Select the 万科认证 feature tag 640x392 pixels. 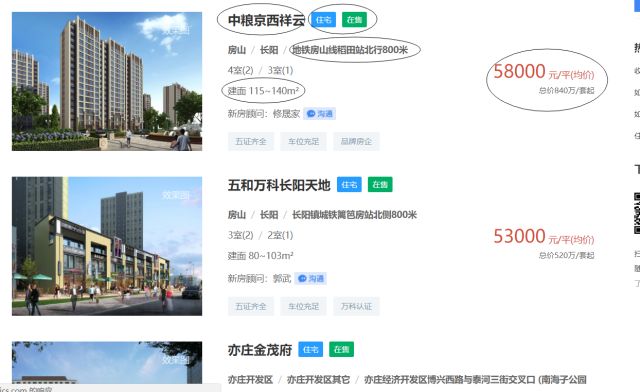[356, 306]
